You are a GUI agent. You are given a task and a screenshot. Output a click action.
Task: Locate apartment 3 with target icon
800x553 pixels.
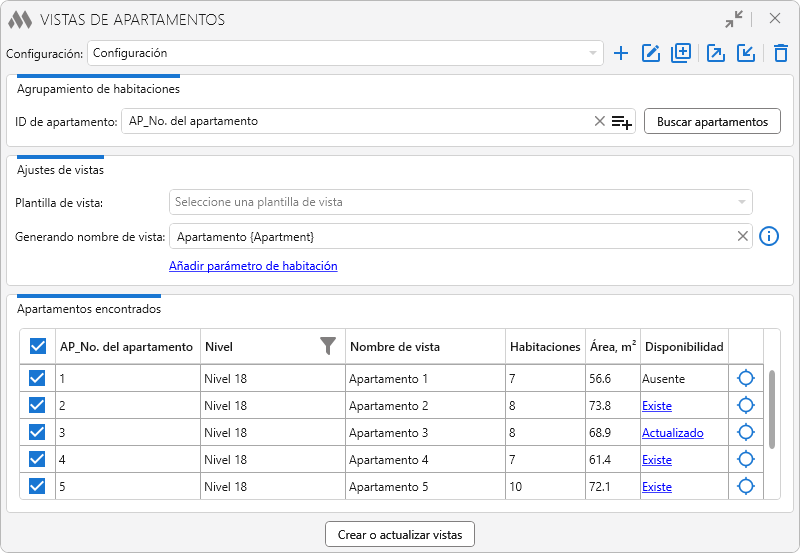pos(745,432)
